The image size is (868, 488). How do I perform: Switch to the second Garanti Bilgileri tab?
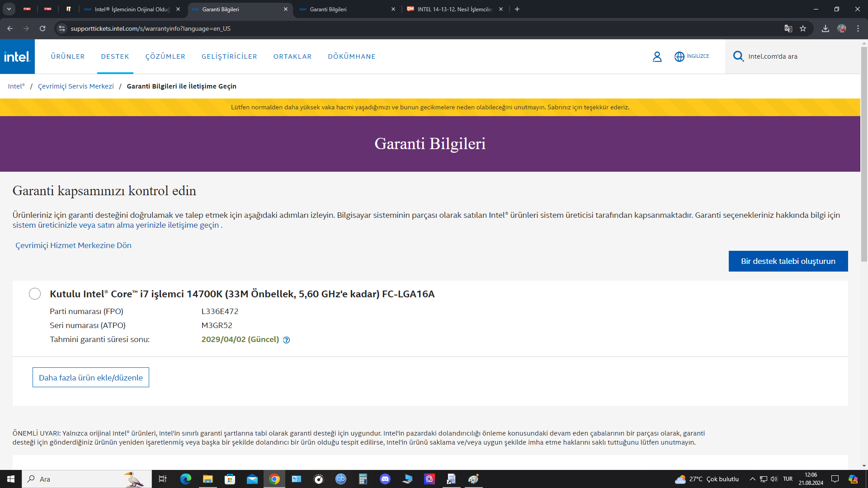point(347,9)
